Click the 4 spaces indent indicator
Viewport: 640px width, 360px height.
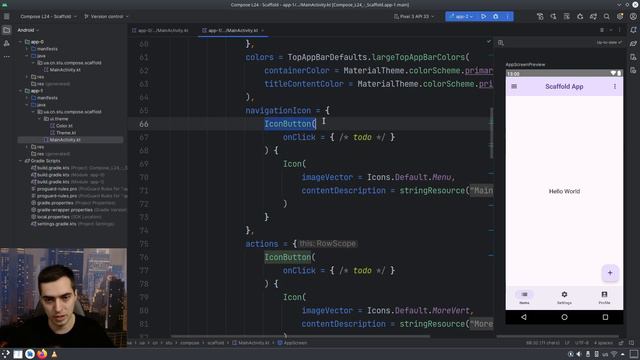[603, 343]
